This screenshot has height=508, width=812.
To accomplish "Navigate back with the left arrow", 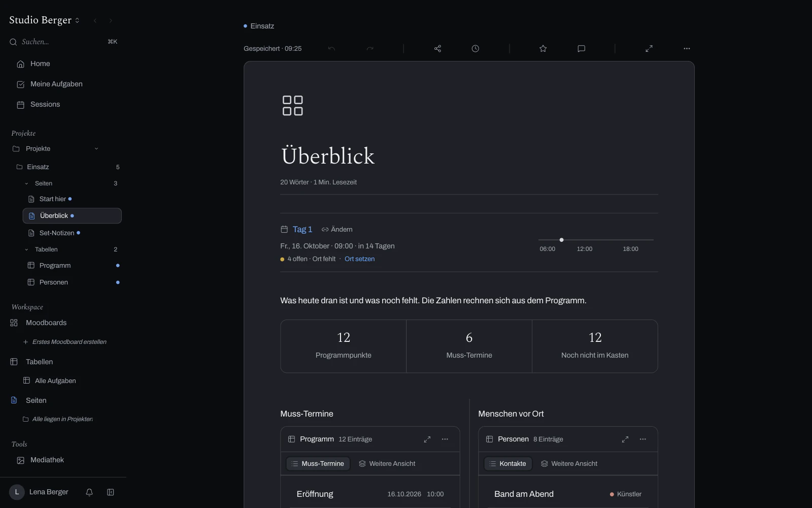I will point(95,20).
